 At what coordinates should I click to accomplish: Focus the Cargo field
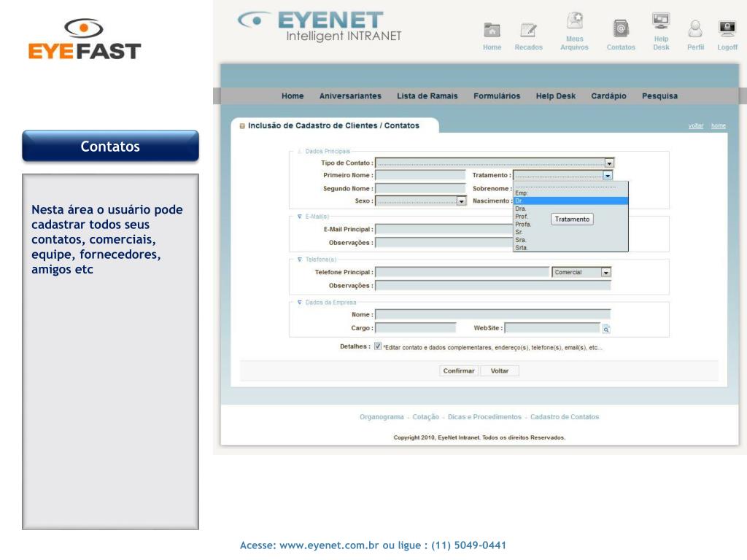(416, 328)
